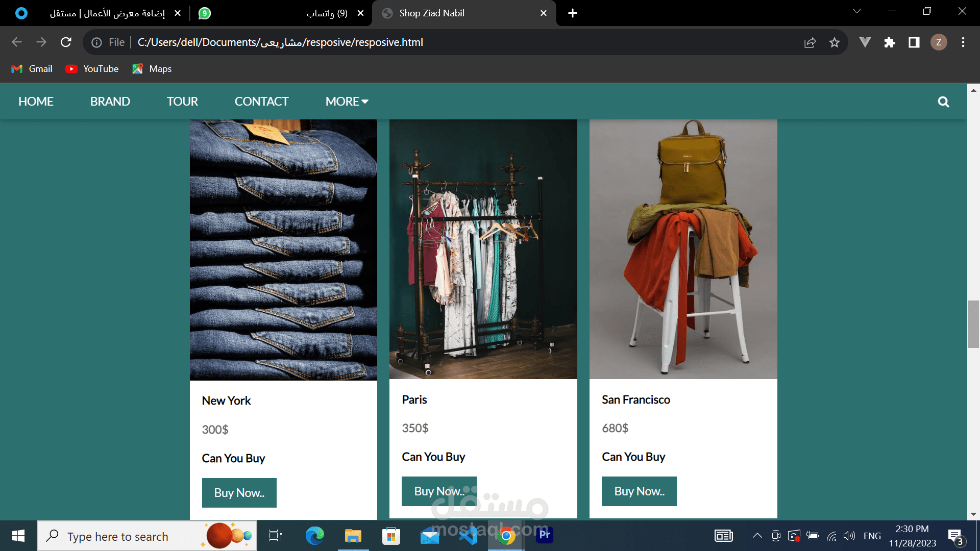View site information icon beside File
This screenshot has width=980, height=551.
96,42
